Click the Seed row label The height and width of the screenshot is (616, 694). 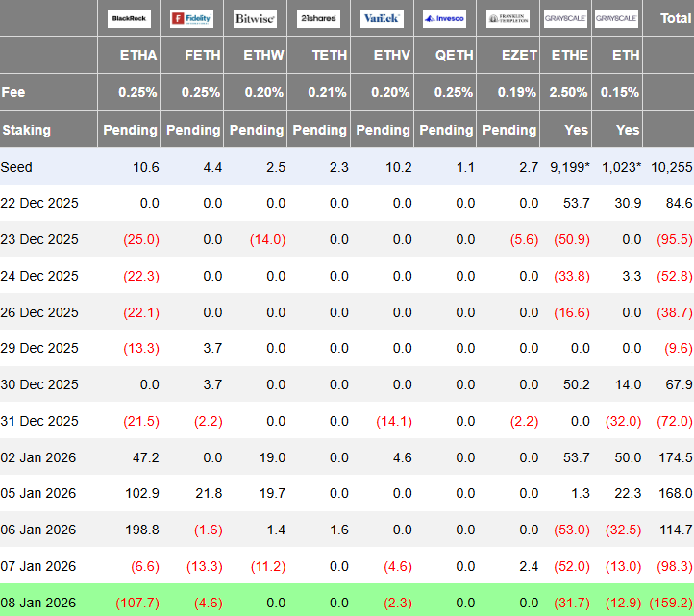16,167
